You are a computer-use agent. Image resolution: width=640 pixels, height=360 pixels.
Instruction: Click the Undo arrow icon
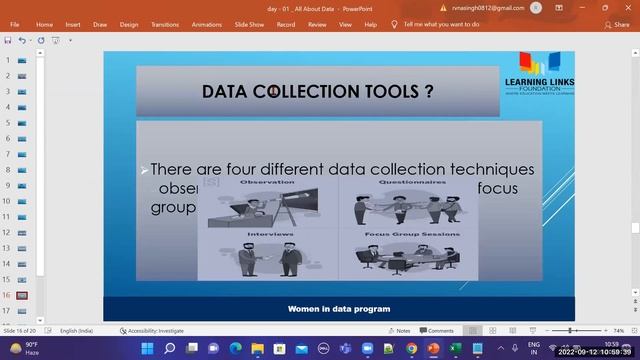(x=22, y=40)
